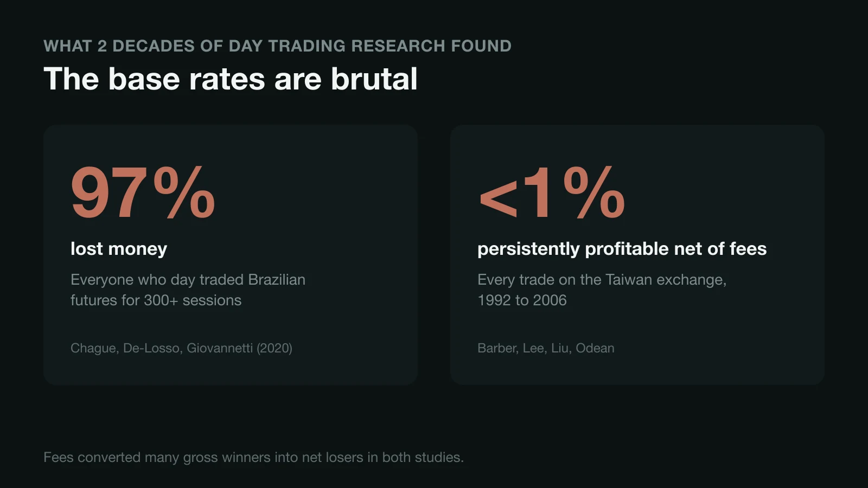The width and height of the screenshot is (868, 488).
Task: Click the large <1% statistic
Action: pyautogui.click(x=552, y=193)
